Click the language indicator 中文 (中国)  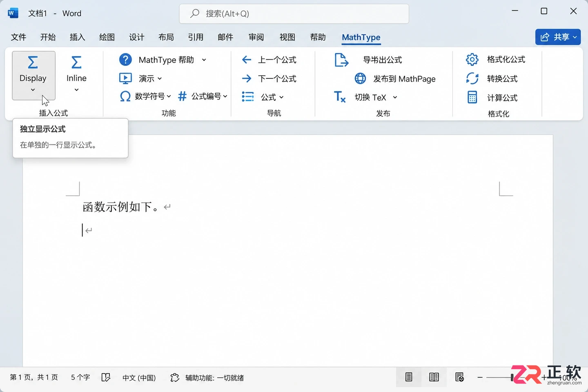click(139, 378)
